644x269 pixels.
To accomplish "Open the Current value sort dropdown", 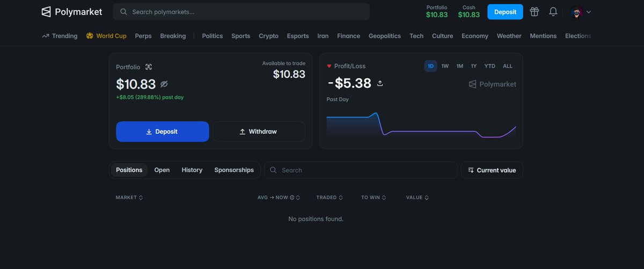I will pyautogui.click(x=492, y=170).
